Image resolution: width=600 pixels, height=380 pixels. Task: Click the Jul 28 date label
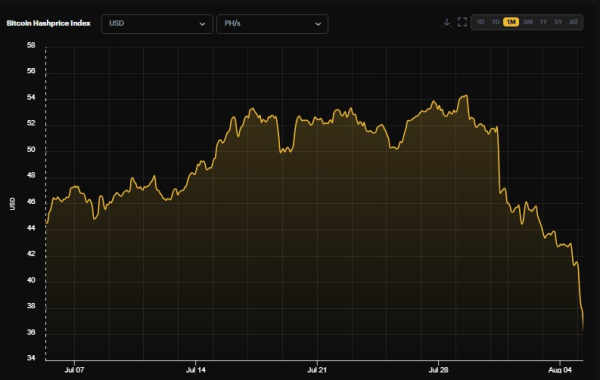coord(438,370)
